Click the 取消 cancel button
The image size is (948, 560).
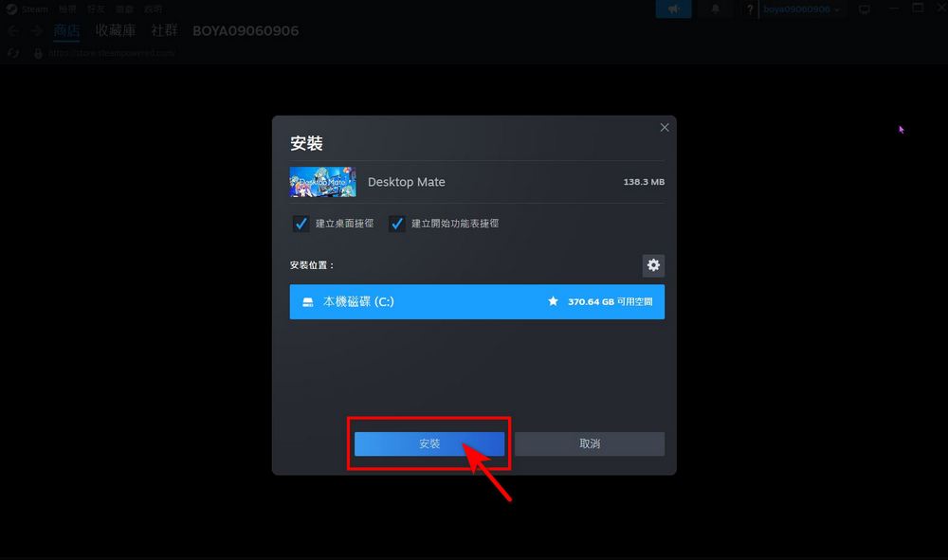click(x=590, y=444)
